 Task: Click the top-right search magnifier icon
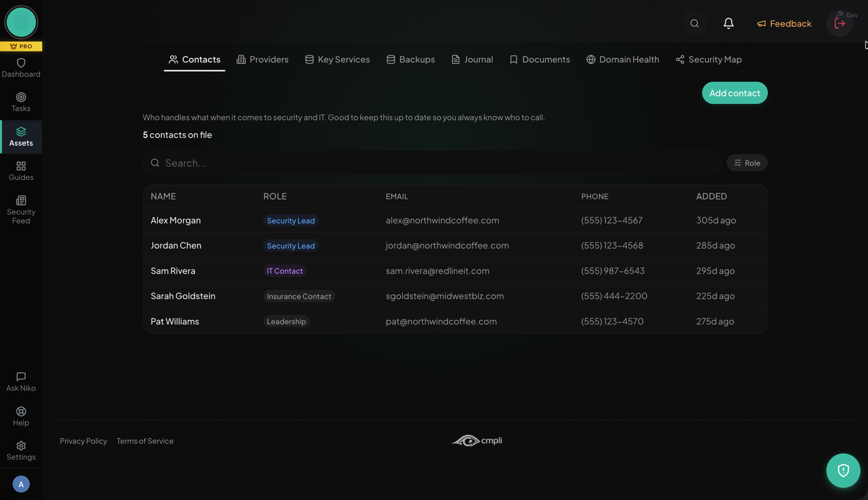coord(695,24)
